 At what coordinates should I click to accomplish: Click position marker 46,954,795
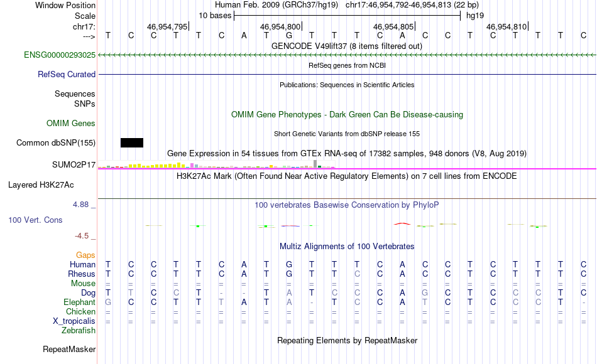[168, 26]
